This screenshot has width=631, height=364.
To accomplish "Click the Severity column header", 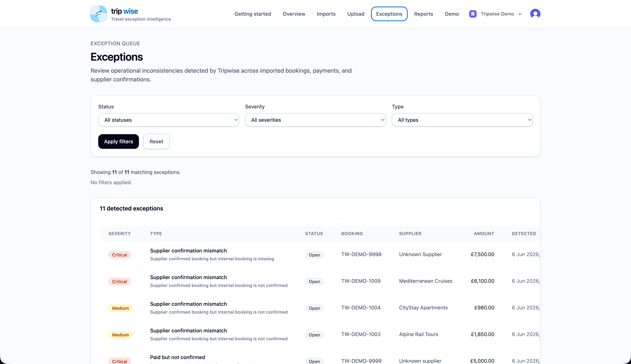I will pos(120,233).
